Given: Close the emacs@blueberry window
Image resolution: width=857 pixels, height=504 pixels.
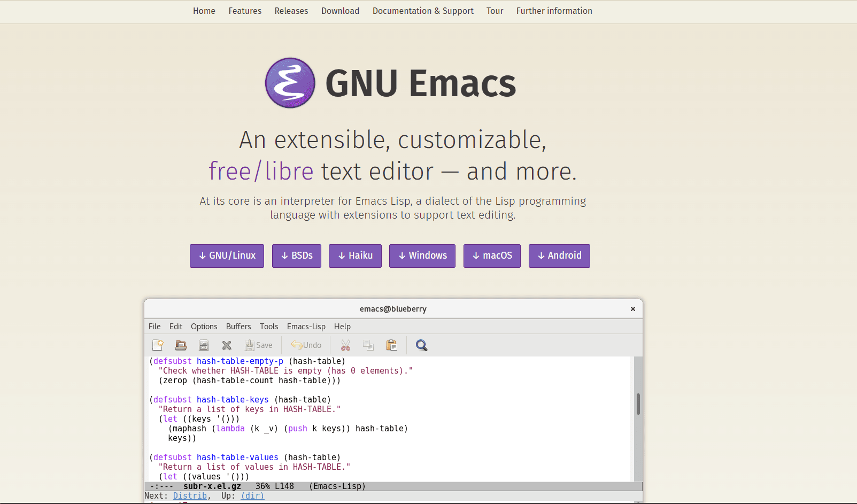Looking at the screenshot, I should (633, 309).
